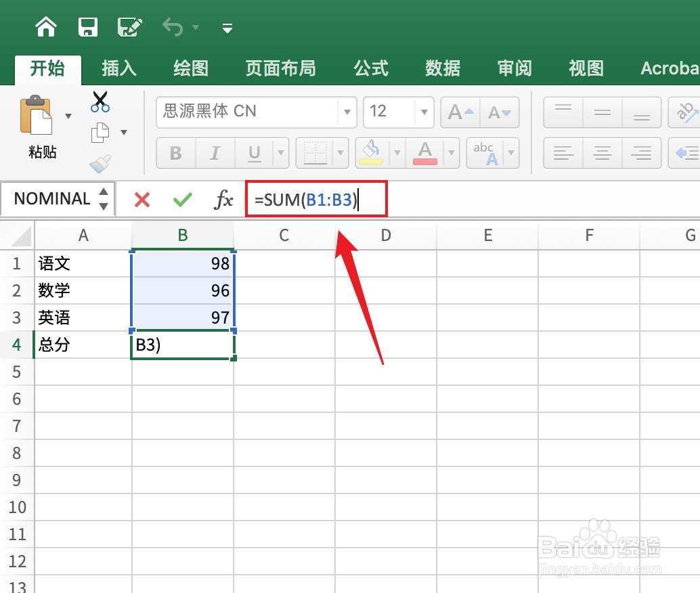The height and width of the screenshot is (593, 700).
Task: Click the 粘贴 paste clipboard icon
Action: tap(36, 115)
